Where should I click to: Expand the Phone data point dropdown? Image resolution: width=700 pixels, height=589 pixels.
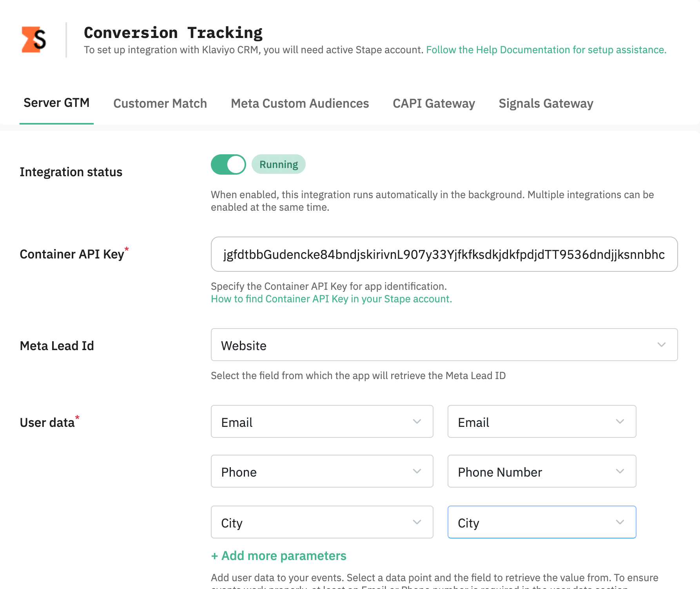click(322, 471)
